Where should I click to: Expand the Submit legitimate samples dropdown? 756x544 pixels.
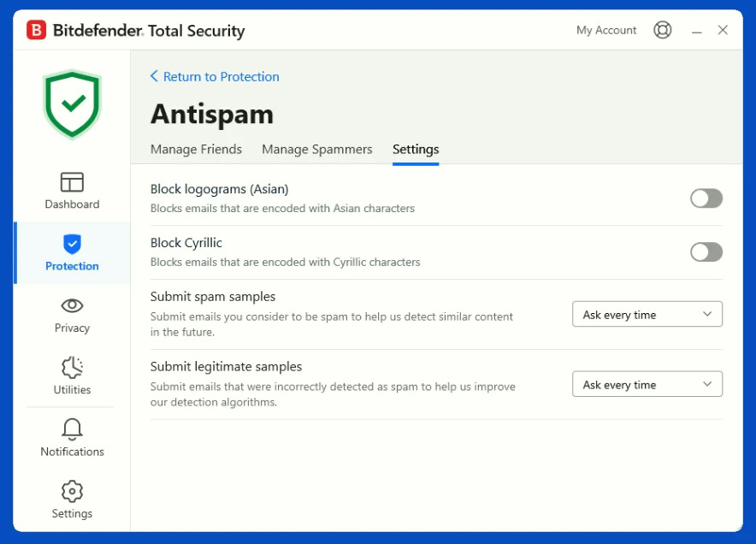[647, 384]
